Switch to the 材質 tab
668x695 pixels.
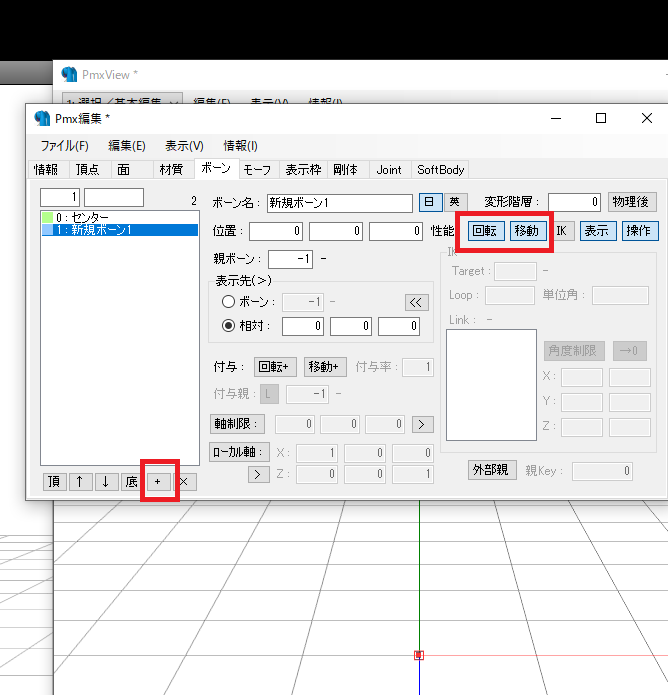point(171,170)
